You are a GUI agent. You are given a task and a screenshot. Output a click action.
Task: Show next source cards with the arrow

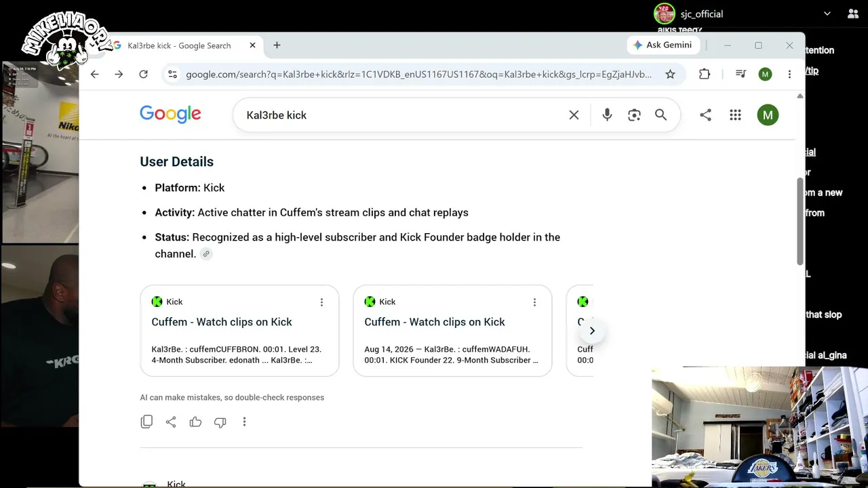[x=592, y=331]
